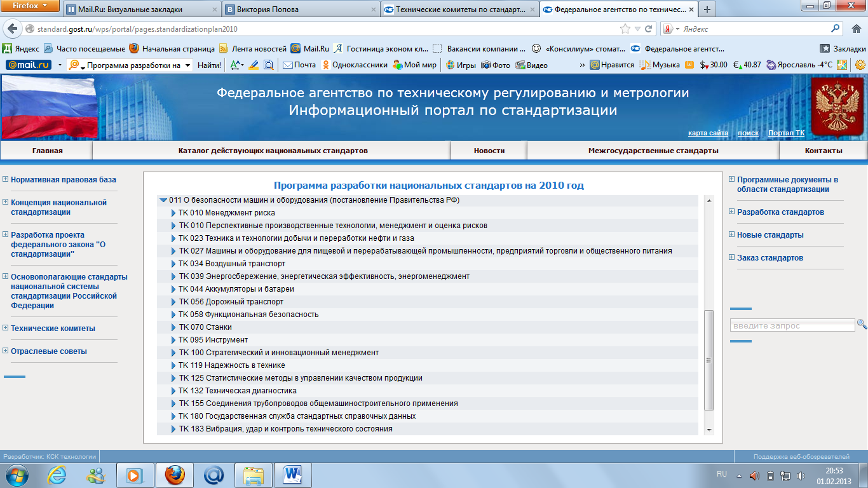The height and width of the screenshot is (488, 868).
Task: Open Игры in the Mail.ru toolbar
Action: pyautogui.click(x=461, y=65)
